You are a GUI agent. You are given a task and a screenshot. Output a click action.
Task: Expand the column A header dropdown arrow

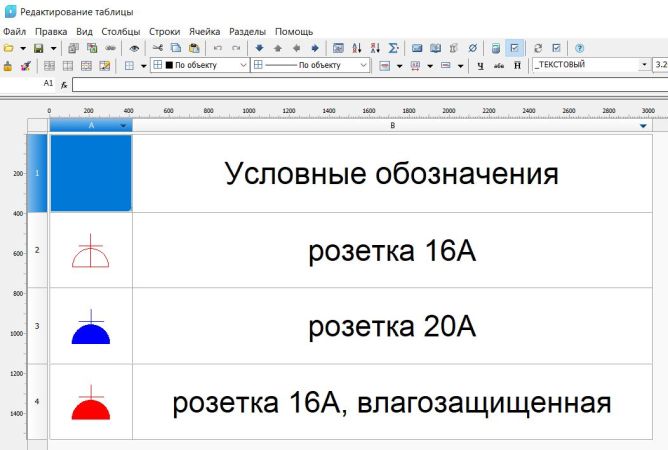click(x=123, y=126)
